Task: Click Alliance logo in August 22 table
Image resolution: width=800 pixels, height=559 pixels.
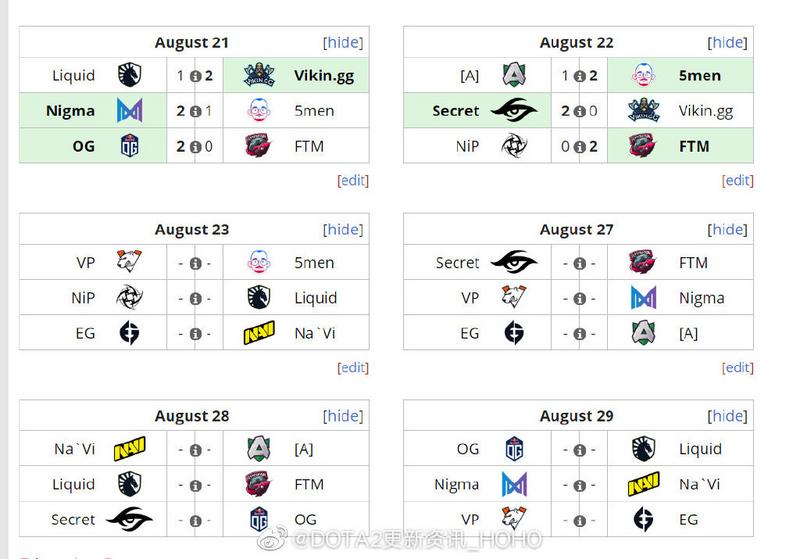Action: point(514,75)
